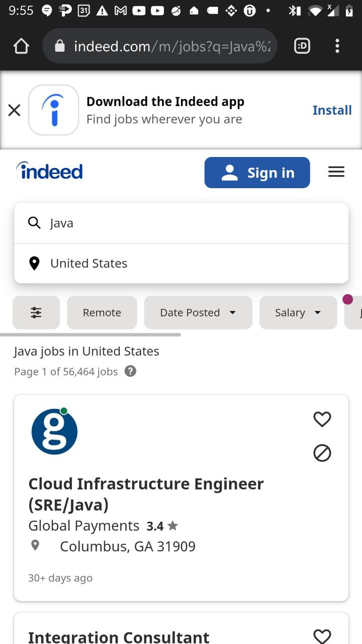This screenshot has height=644, width=362.
Task: Go to Indeed homepage via logo
Action: pyautogui.click(x=49, y=172)
